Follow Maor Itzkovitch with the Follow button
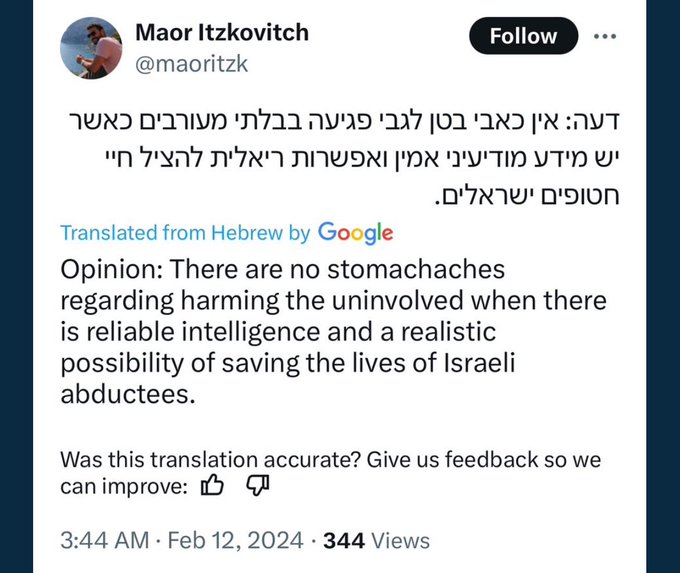 coord(523,36)
